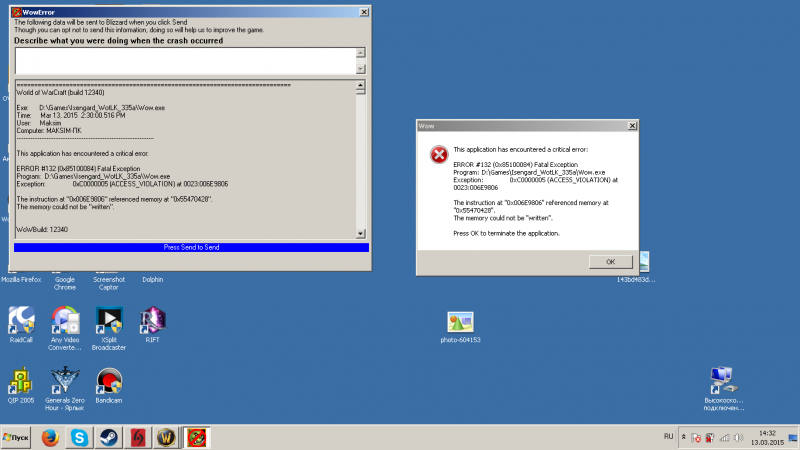Expand hidden system tray icons
800x450 pixels.
pos(683,437)
